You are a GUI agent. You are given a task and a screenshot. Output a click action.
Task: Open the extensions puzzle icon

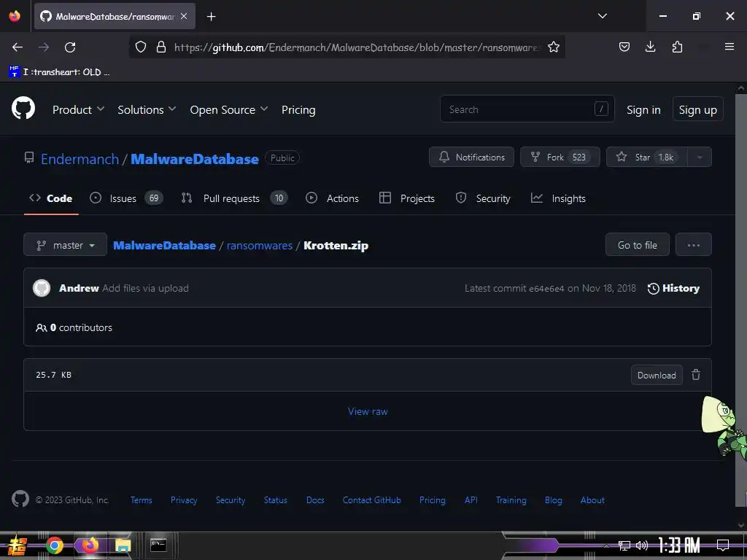coord(677,47)
